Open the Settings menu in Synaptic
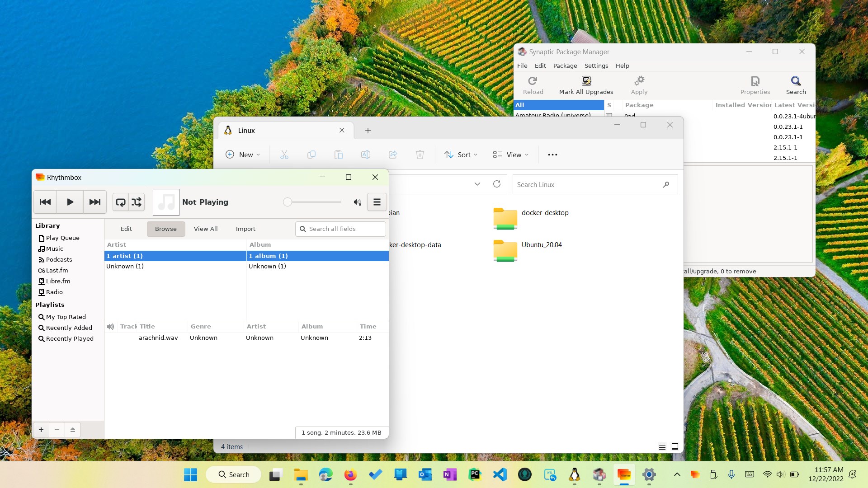Image resolution: width=868 pixels, height=488 pixels. [x=596, y=66]
